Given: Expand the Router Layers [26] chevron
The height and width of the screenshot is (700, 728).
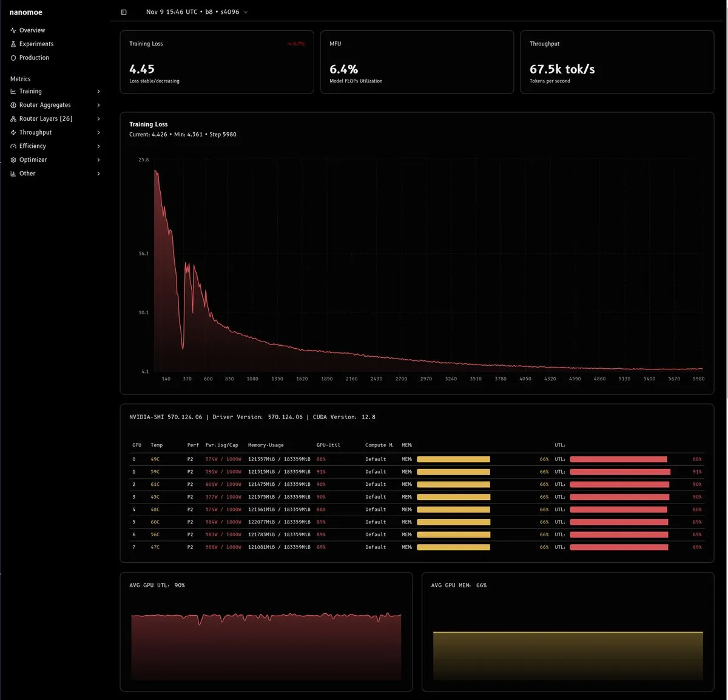Looking at the screenshot, I should [x=98, y=119].
